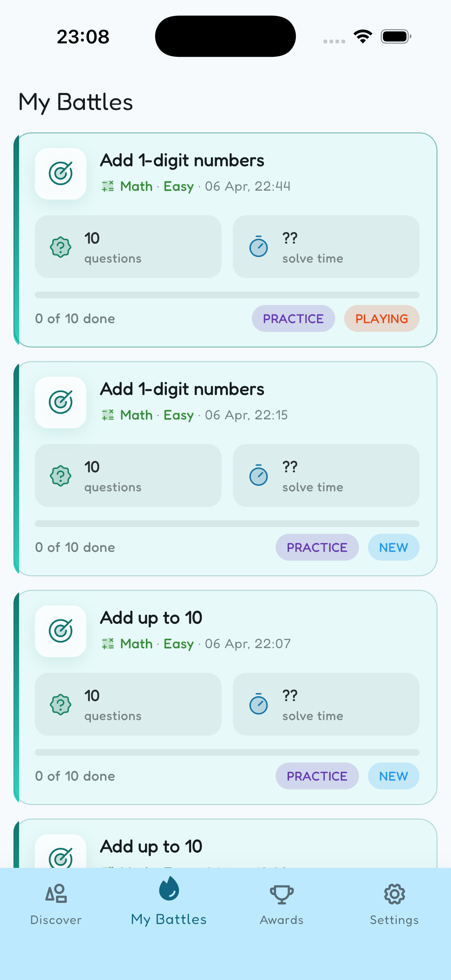Viewport: 451px width, 980px height.
Task: Tap the 0 of 10 done label on Add up to 10
Action: click(x=74, y=776)
